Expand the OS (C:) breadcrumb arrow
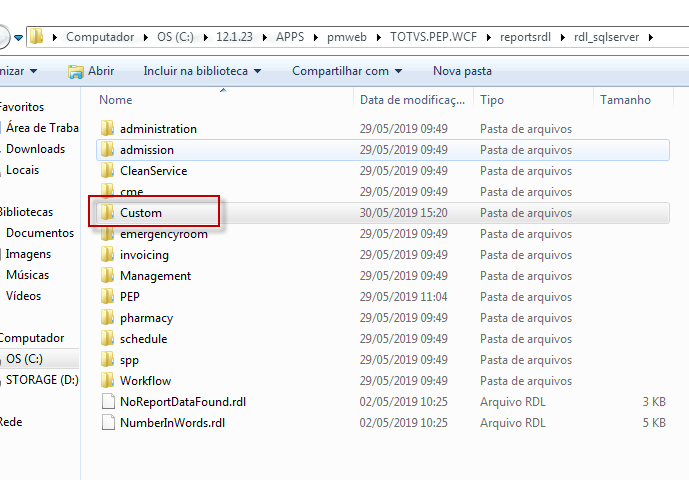Screen dimensions: 689x480 pos(205,37)
